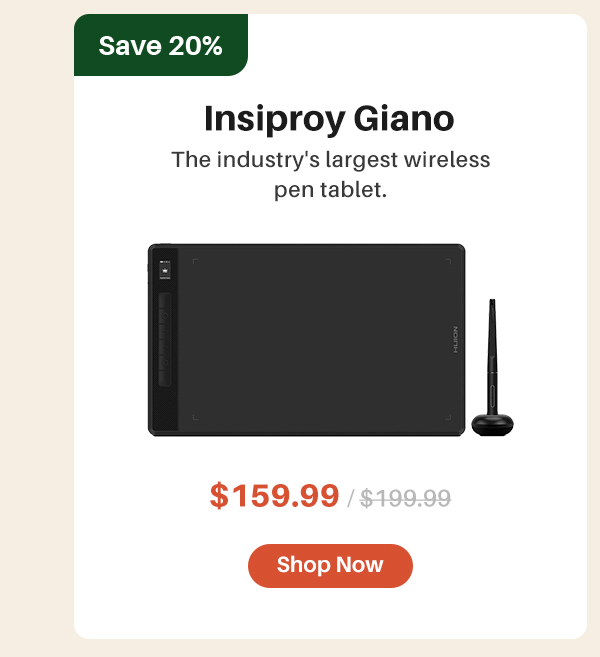Click the pen tablet product image
The width and height of the screenshot is (600, 657).
pyautogui.click(x=331, y=340)
